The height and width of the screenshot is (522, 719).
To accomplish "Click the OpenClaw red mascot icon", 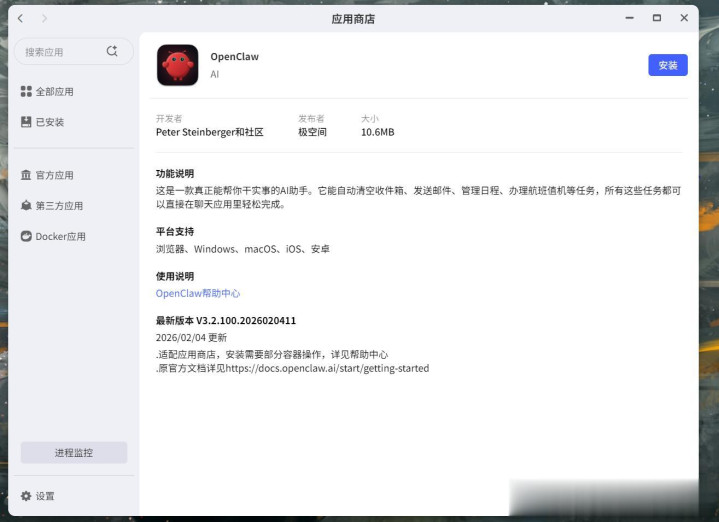I will [x=177, y=65].
